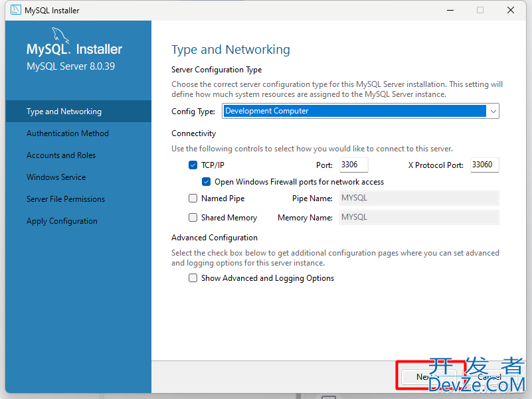Click the Port field showing 3306

click(x=353, y=165)
